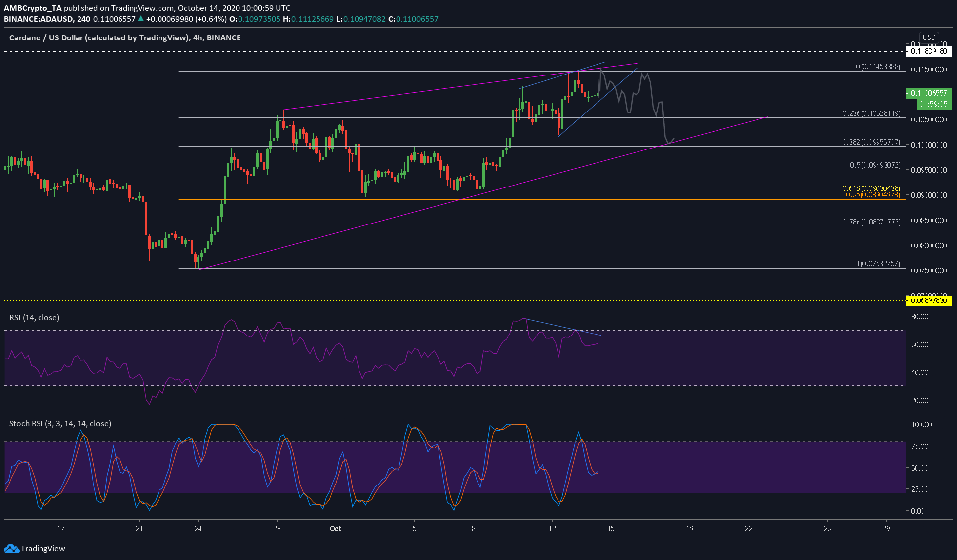
Task: Click the Open value O:0.10973505
Action: [255, 19]
